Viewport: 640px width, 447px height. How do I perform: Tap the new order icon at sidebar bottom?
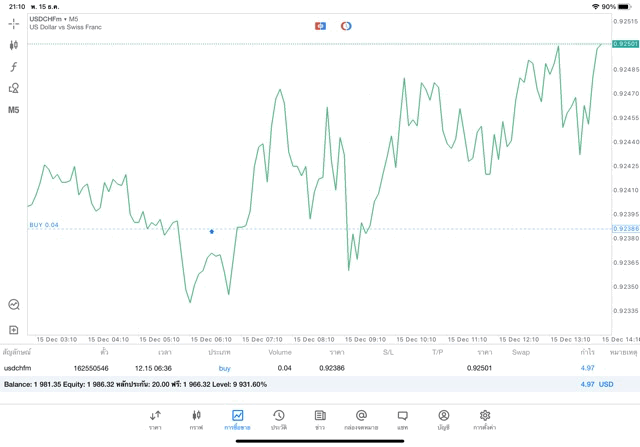pyautogui.click(x=14, y=329)
